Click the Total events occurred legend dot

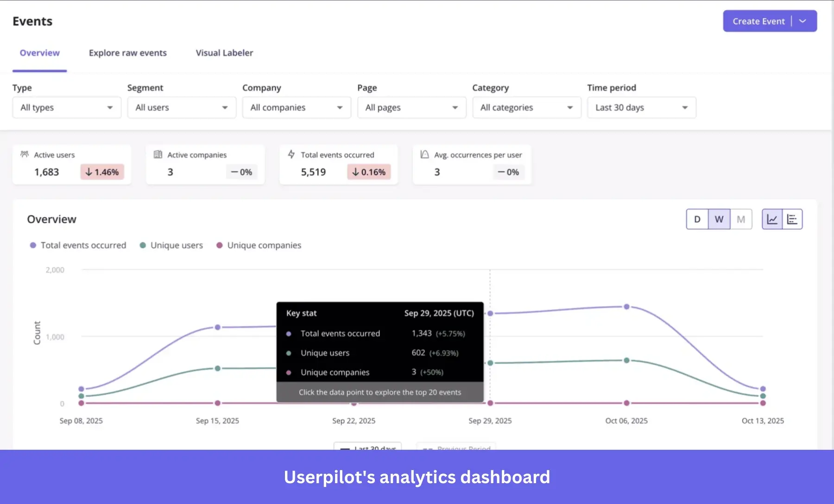pyautogui.click(x=32, y=245)
